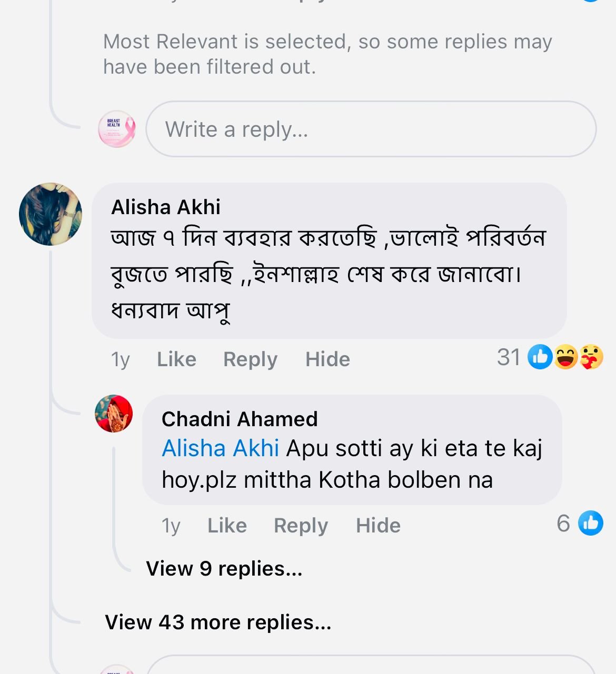Image resolution: width=616 pixels, height=674 pixels.
Task: Type in the Write a reply field
Action: 371,129
